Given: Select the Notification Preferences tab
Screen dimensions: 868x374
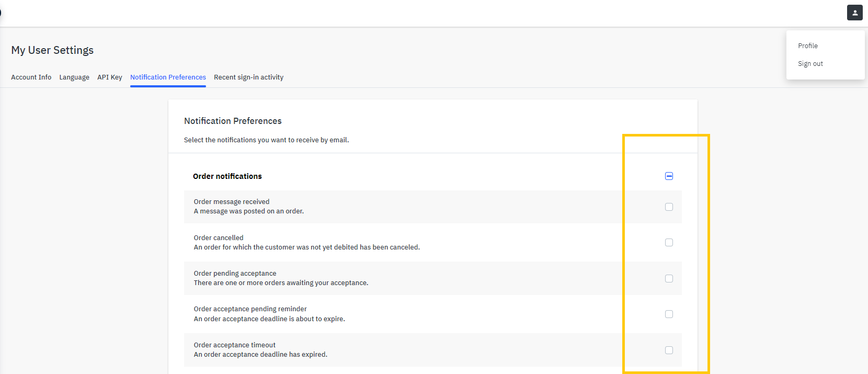Looking at the screenshot, I should tap(168, 77).
